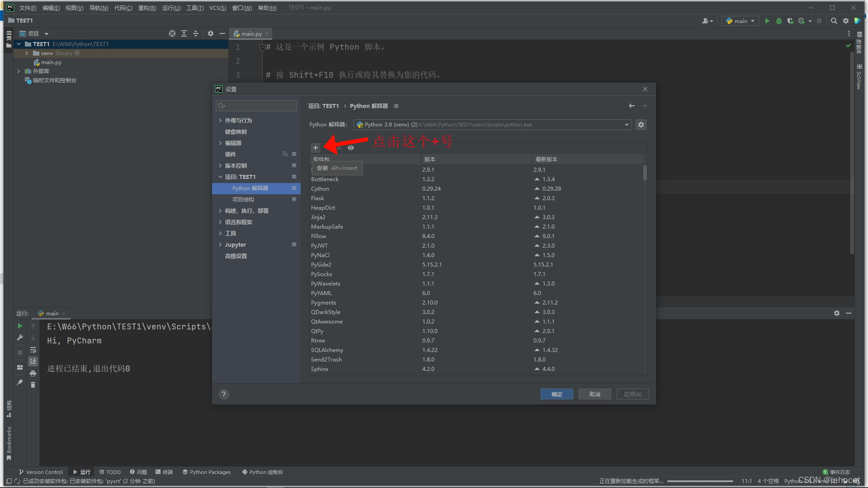This screenshot has width=868, height=488.
Task: Open interpreter gear settings button
Action: [641, 125]
